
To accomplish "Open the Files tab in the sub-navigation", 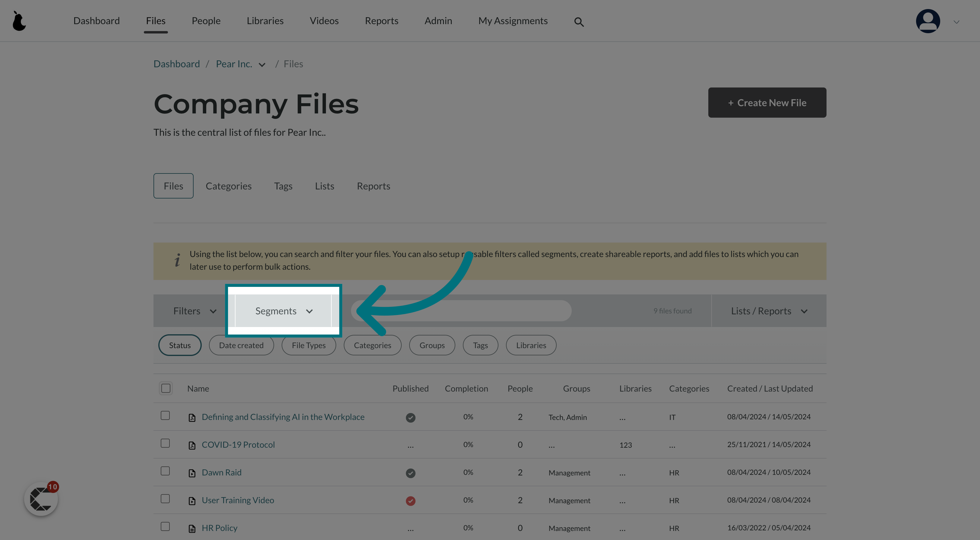I will coord(173,186).
